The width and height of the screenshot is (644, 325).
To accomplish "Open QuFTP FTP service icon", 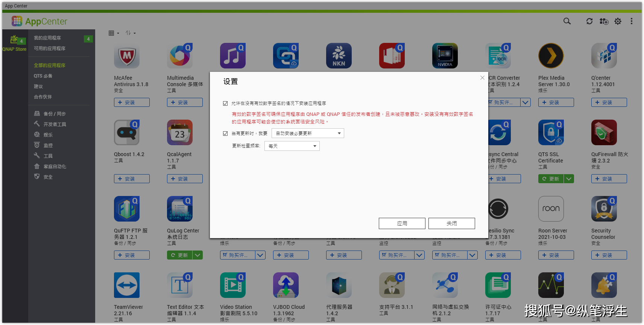I will click(127, 209).
